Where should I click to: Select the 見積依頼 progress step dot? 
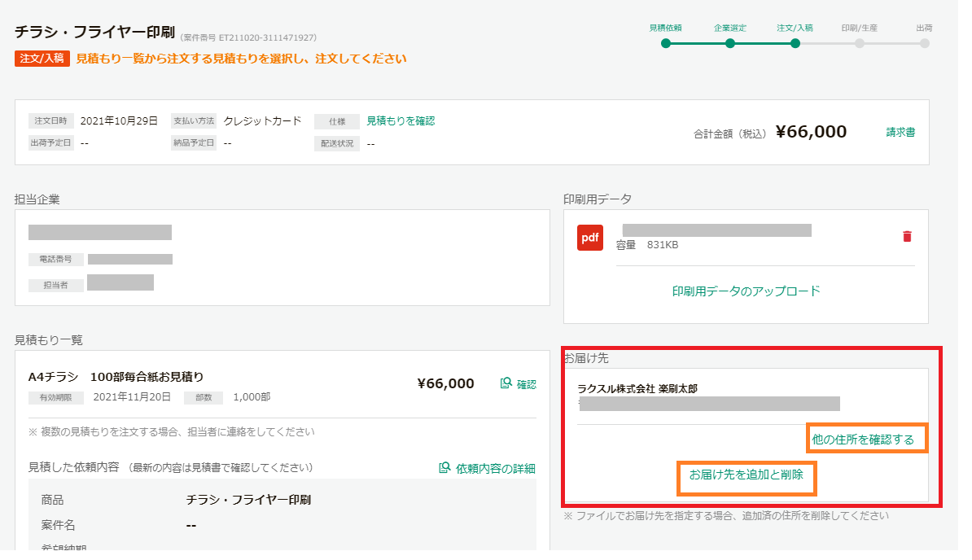click(666, 43)
